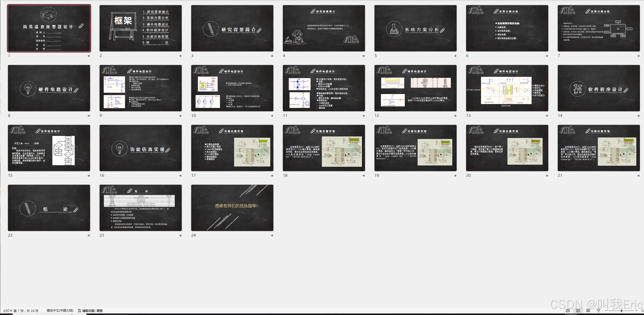
Task: Select slide 13 full circuit schematic thumbnail
Action: point(507,88)
